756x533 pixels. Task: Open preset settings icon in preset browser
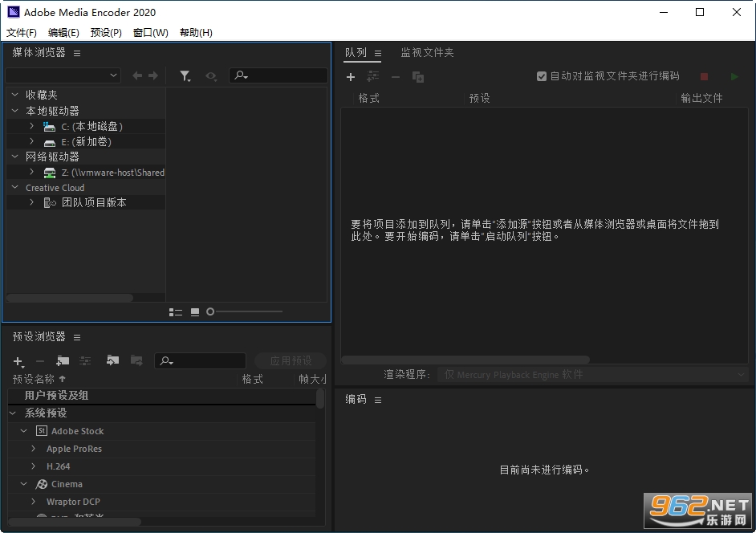click(85, 360)
